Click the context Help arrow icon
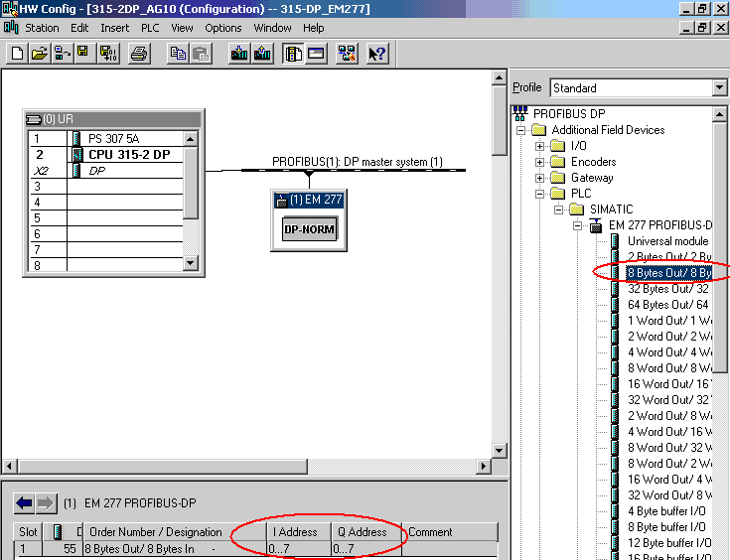Viewport: 730px width, 560px height. coord(376,54)
